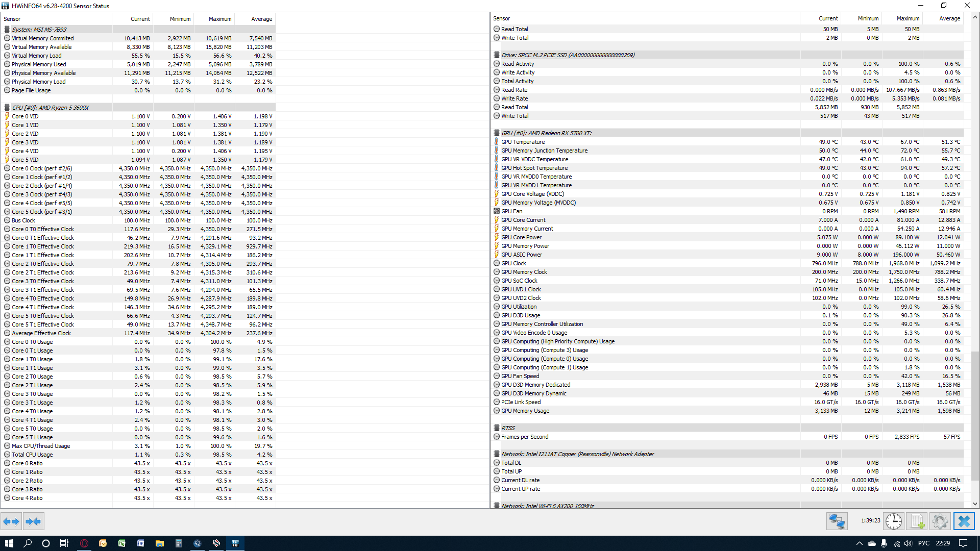
Task: Open Opera browser in taskbar
Action: click(x=84, y=543)
